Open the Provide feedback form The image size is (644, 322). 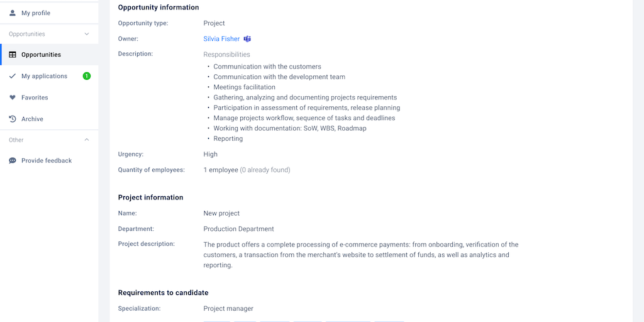(47, 160)
